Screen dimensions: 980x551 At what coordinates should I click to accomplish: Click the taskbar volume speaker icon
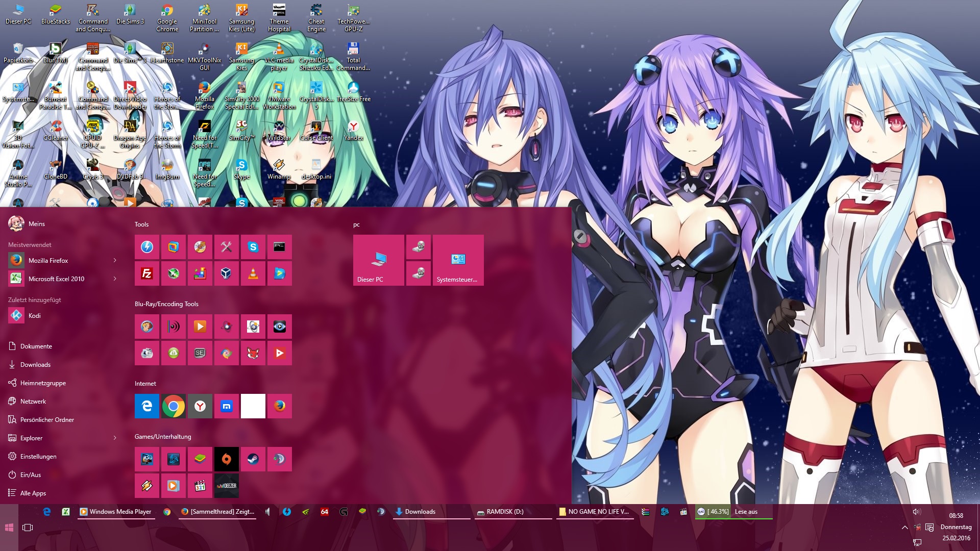916,512
